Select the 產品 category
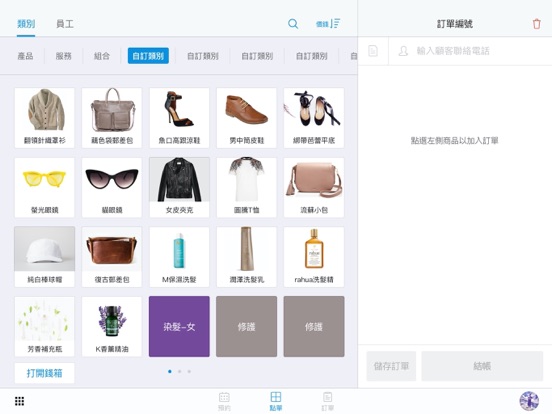The image size is (552, 414). click(25, 56)
